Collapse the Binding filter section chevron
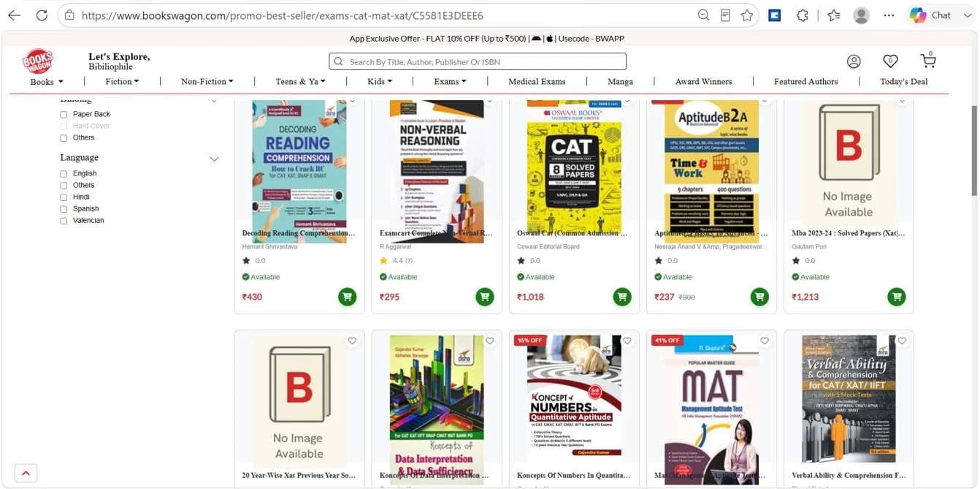This screenshot has width=980, height=489. [x=214, y=101]
